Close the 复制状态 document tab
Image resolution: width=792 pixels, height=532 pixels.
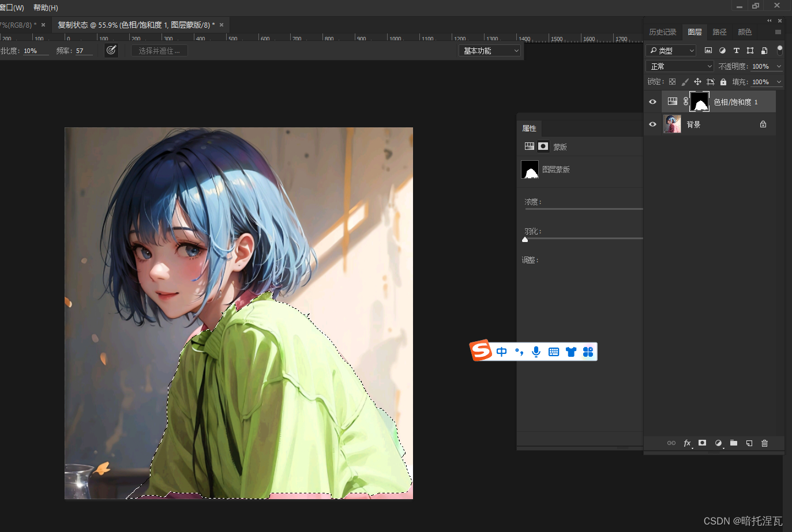pos(222,25)
